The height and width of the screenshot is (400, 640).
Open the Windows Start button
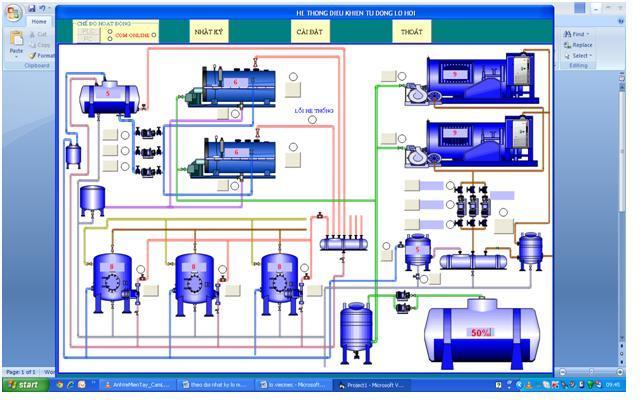pyautogui.click(x=26, y=385)
